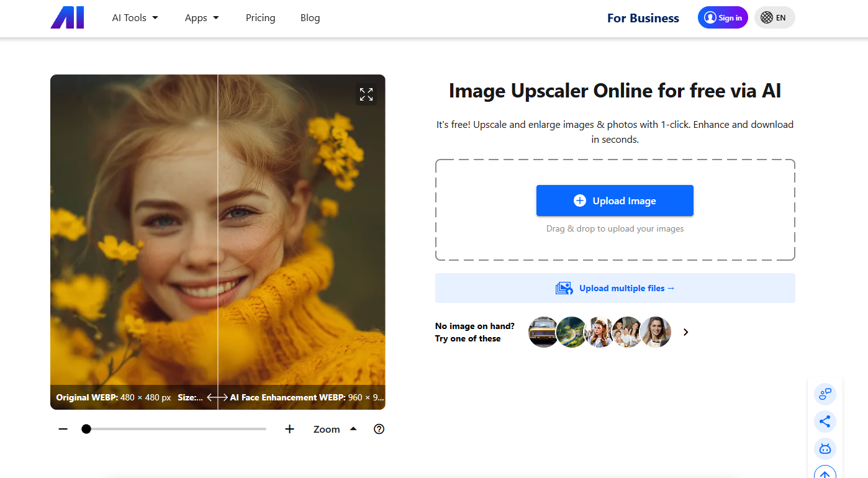Click the 'No image on hand?' text
Viewport: 868px width, 478px height.
[x=475, y=326]
